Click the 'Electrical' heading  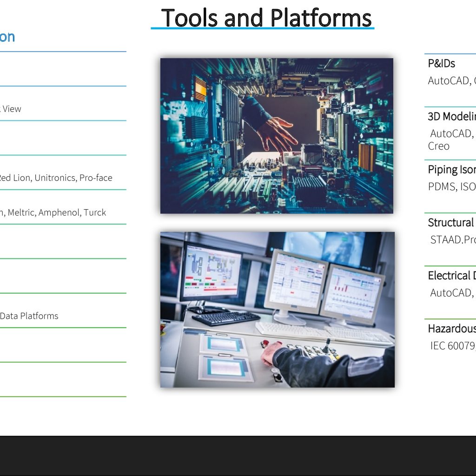click(x=449, y=276)
